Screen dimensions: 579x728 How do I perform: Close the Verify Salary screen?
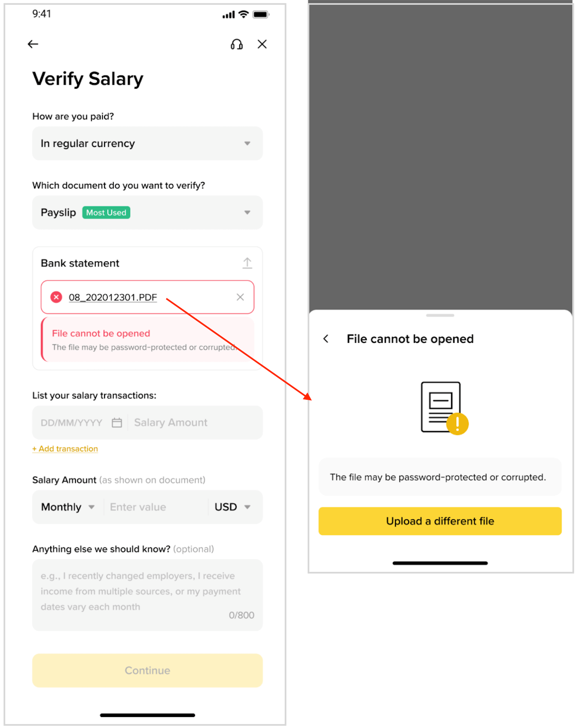pyautogui.click(x=262, y=44)
